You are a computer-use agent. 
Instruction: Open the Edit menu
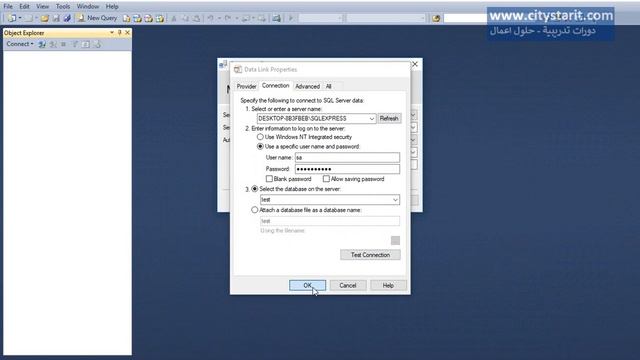click(x=24, y=6)
